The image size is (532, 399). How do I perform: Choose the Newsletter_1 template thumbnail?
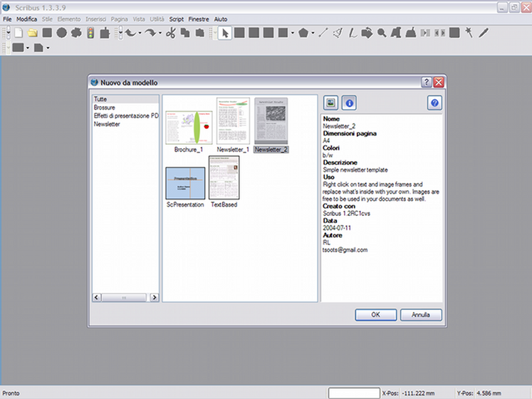coord(233,121)
